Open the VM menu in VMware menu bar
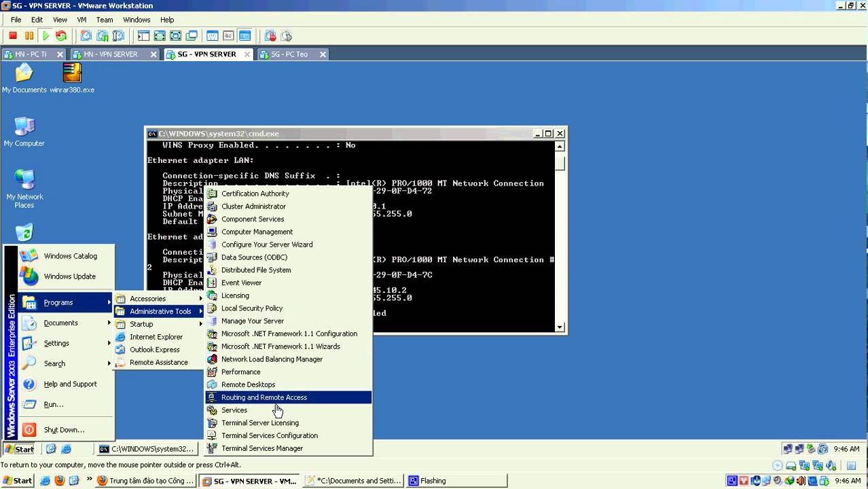This screenshot has width=868, height=489. click(82, 20)
